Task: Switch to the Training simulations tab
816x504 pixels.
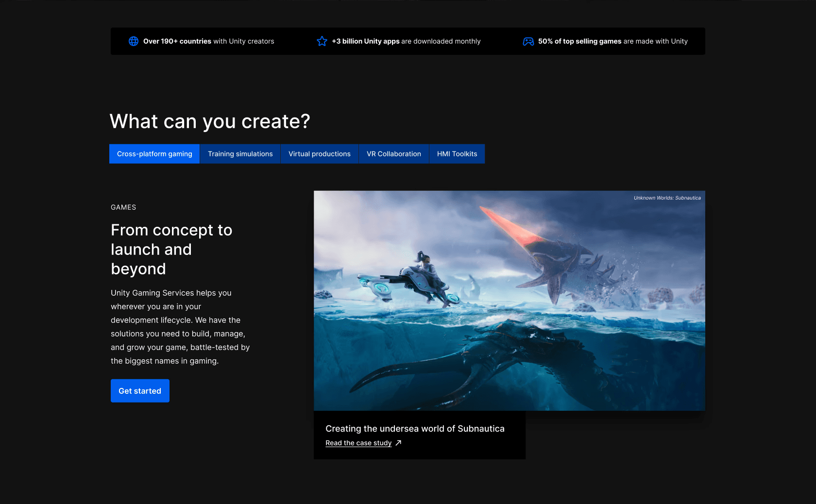Action: [x=240, y=153]
